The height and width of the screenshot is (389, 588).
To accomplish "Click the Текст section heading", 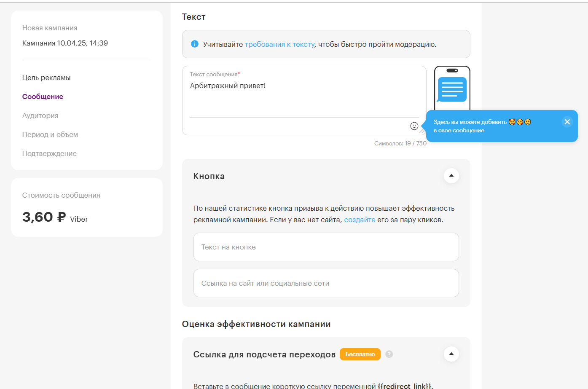I will 193,17.
